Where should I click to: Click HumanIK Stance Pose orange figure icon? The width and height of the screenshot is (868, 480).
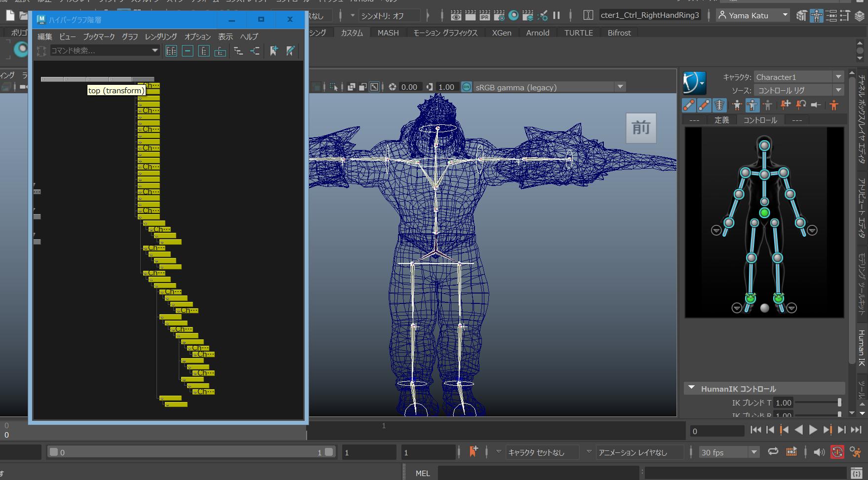(x=834, y=105)
